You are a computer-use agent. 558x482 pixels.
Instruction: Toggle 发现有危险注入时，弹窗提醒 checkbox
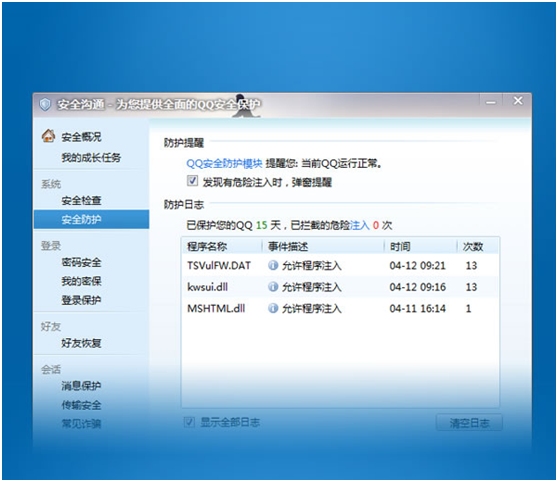point(193,181)
